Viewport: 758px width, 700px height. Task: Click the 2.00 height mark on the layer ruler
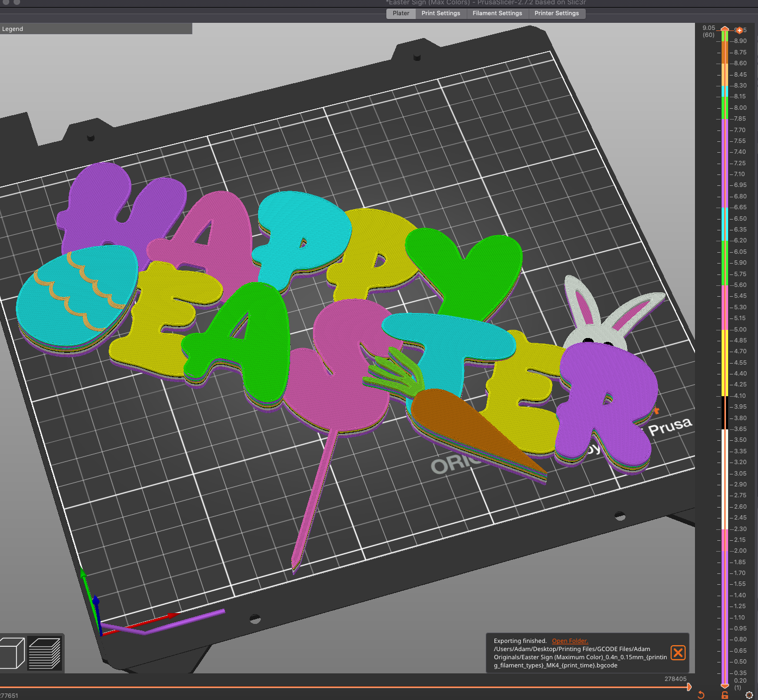coord(740,551)
